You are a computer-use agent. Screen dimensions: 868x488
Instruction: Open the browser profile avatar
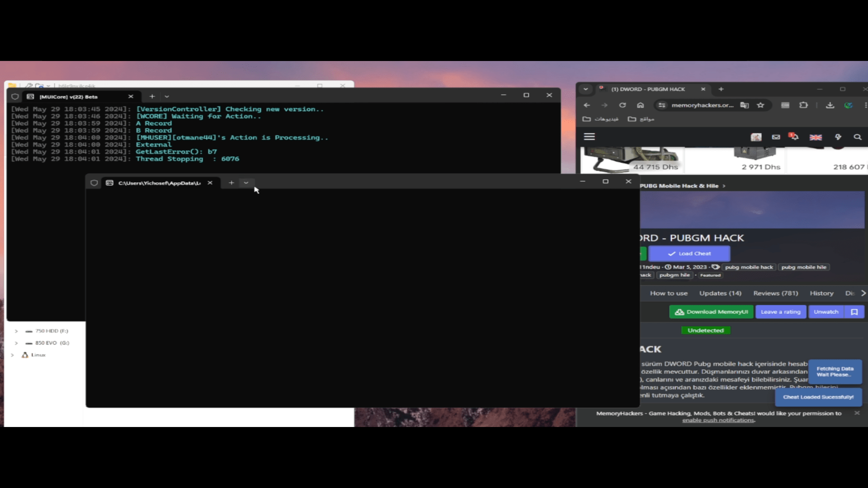point(849,105)
